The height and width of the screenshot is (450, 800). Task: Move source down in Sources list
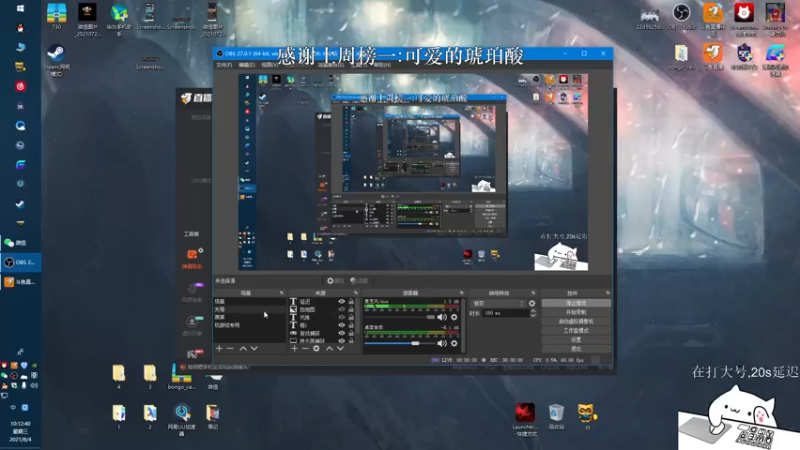[340, 348]
